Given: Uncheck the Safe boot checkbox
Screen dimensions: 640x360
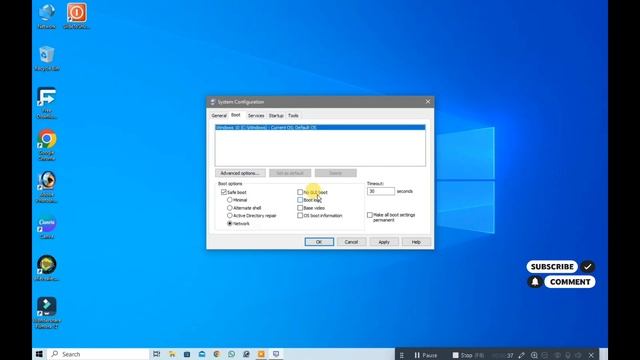Looking at the screenshot, I should pyautogui.click(x=224, y=192).
